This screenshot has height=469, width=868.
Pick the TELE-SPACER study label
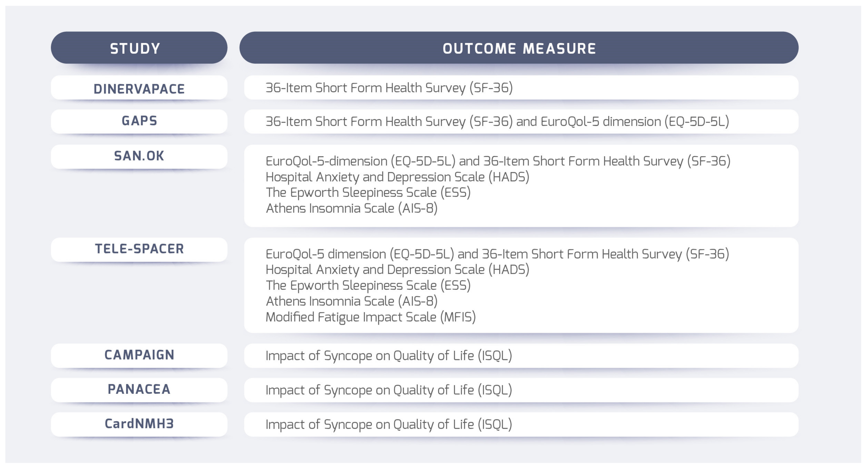click(139, 249)
